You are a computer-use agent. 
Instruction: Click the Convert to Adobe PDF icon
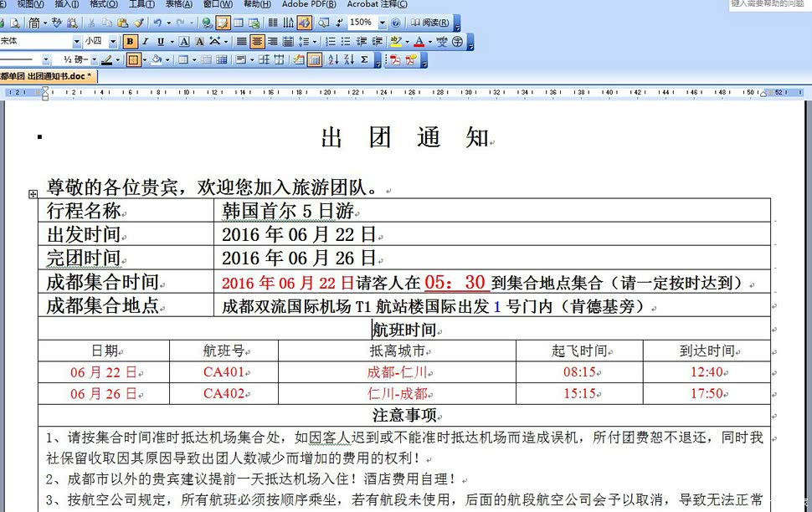click(x=394, y=59)
